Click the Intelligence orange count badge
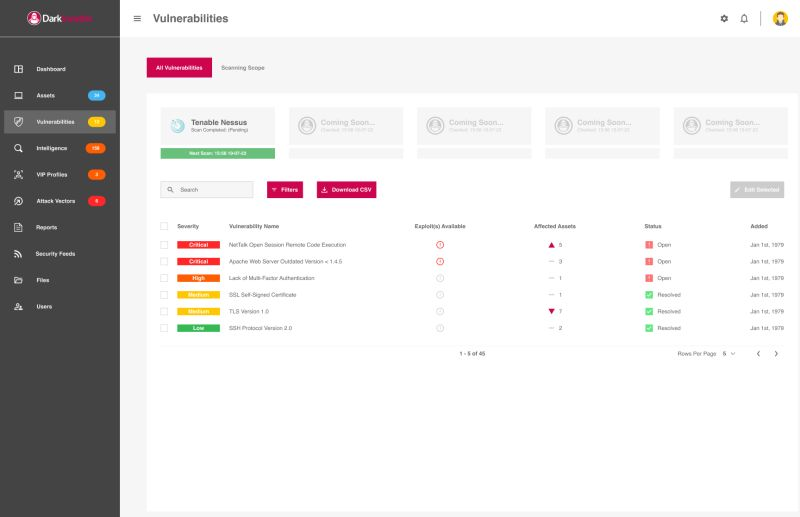The image size is (800, 517). pos(95,148)
